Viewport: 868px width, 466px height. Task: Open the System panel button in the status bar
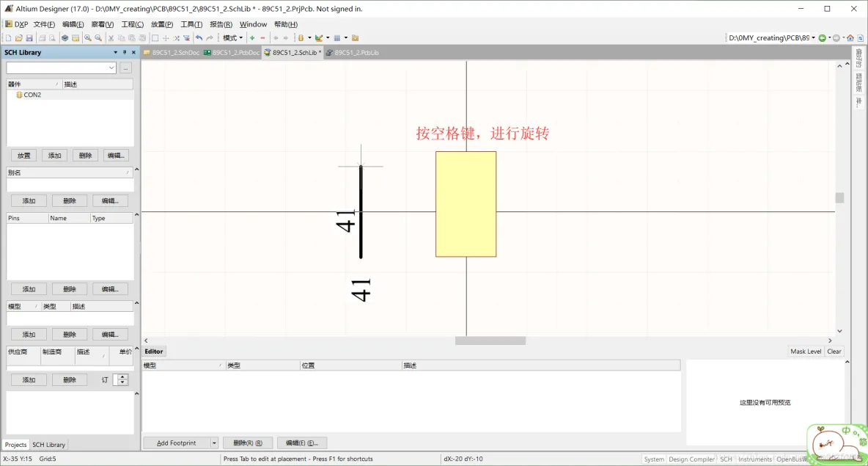[x=654, y=459]
